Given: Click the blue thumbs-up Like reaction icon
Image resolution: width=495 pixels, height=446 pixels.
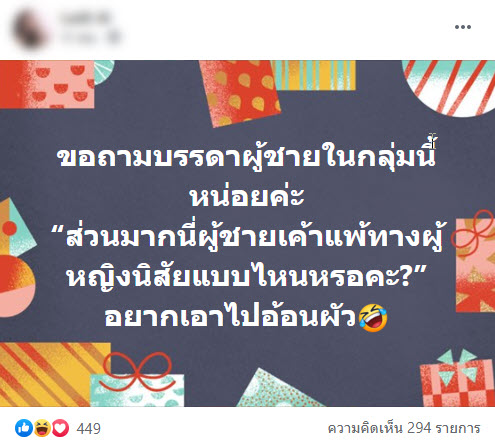Looking at the screenshot, I should (x=24, y=428).
